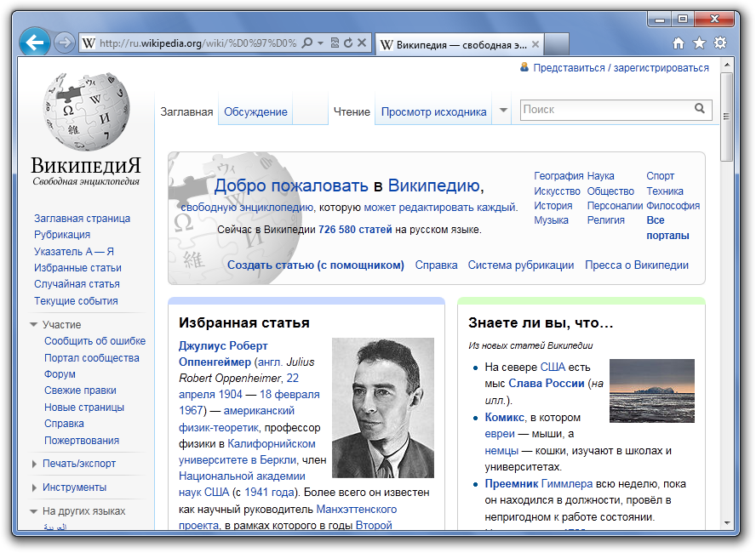Open the Все порталы link
The height and width of the screenshot is (553, 756).
(667, 228)
